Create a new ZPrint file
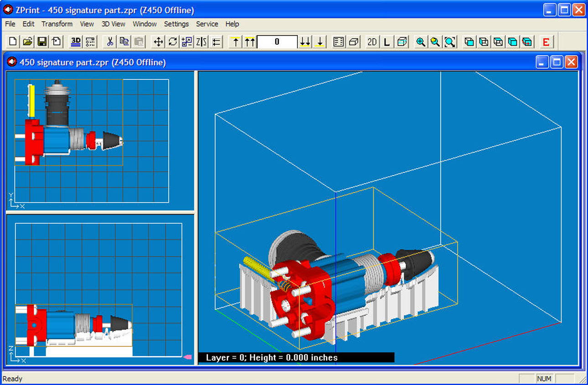The width and height of the screenshot is (588, 385). pos(12,42)
